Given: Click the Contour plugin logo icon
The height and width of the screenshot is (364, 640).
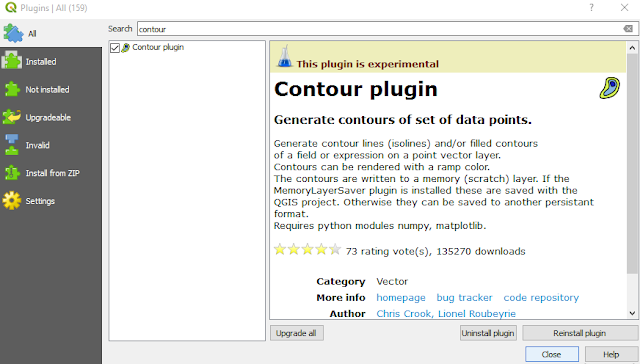Looking at the screenshot, I should tap(609, 88).
